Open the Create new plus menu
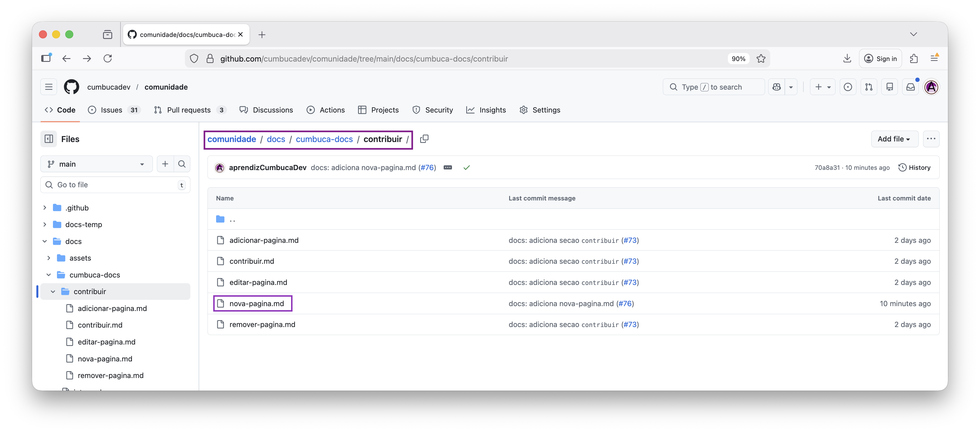The image size is (980, 433). tap(823, 87)
